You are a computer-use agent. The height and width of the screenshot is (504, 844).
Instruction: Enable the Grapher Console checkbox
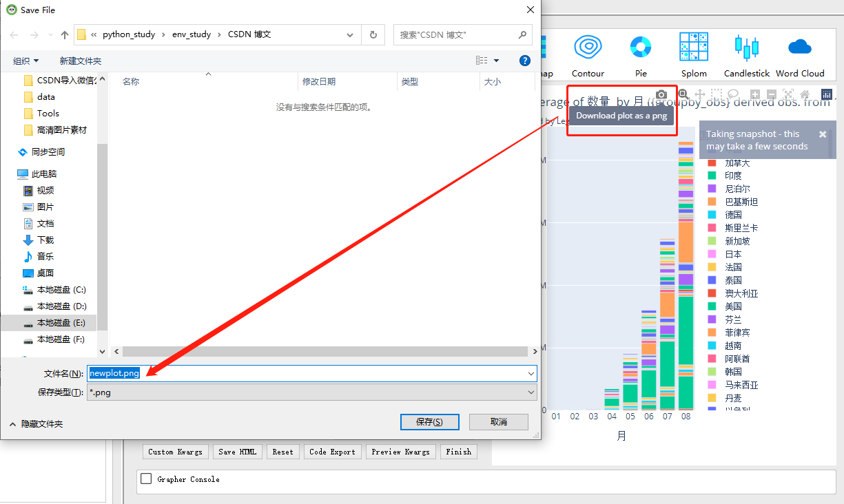pos(145,478)
